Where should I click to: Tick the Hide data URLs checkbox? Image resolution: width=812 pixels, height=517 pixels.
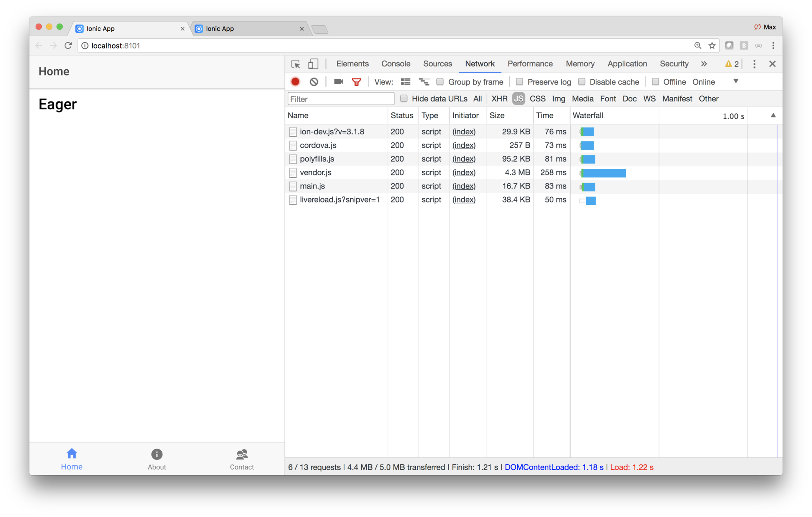(x=404, y=98)
